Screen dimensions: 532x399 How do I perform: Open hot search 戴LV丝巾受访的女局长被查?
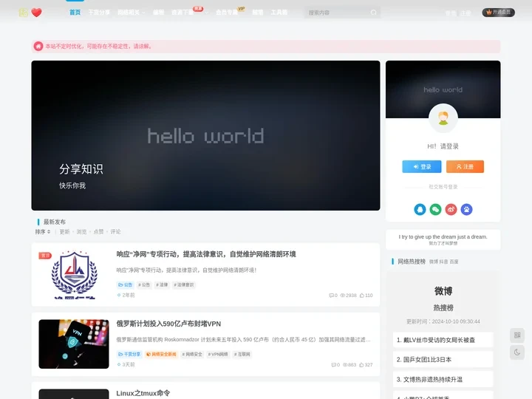[443, 340]
